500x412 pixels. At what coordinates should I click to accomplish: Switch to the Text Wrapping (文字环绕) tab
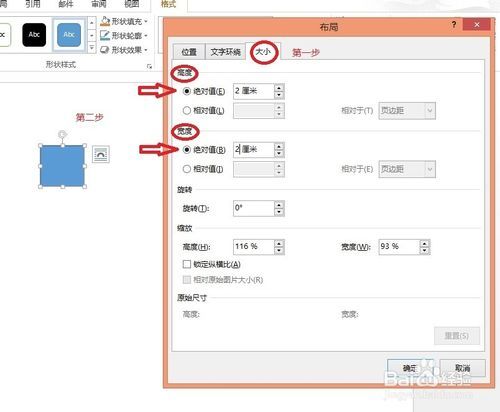coord(225,52)
